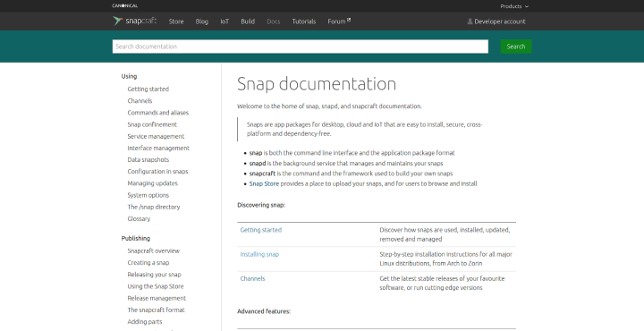Open Getting started link in the table
This screenshot has width=644, height=331.
pos(261,230)
